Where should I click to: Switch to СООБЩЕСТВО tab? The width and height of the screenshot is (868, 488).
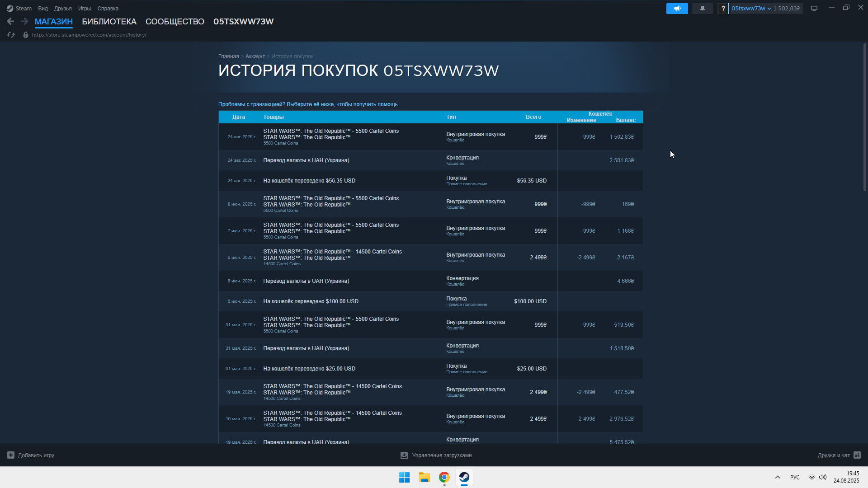tap(175, 22)
